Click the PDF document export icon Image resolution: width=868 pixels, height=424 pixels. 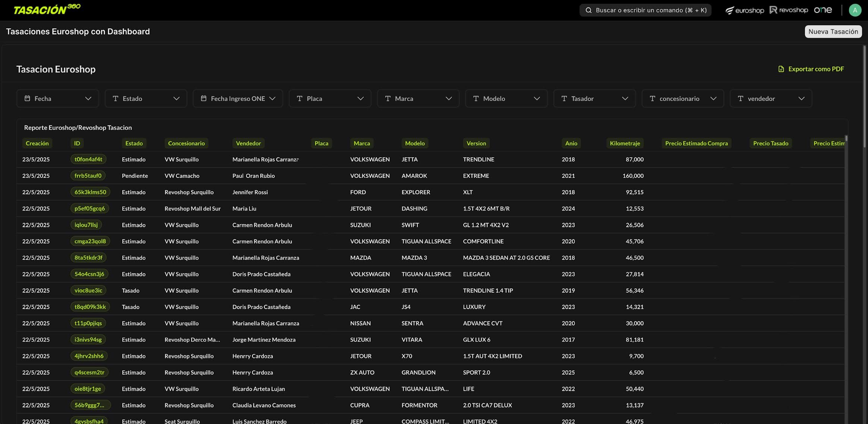coord(781,69)
